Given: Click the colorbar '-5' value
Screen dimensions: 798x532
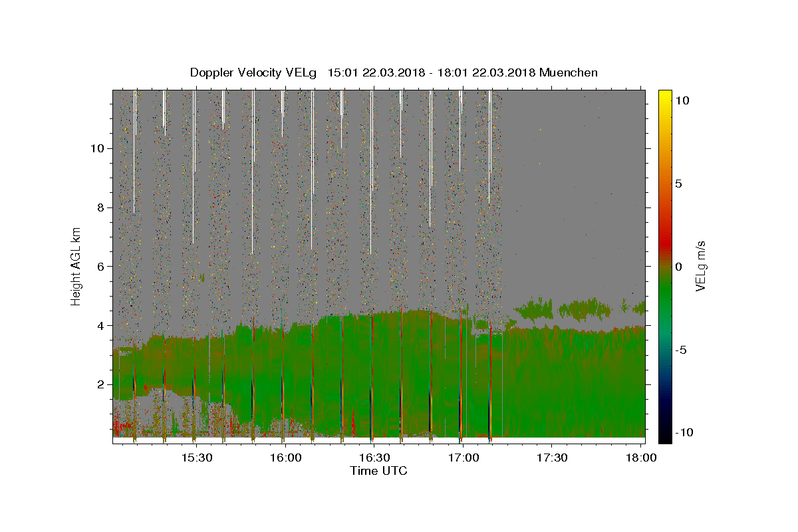Looking at the screenshot, I should [x=681, y=350].
